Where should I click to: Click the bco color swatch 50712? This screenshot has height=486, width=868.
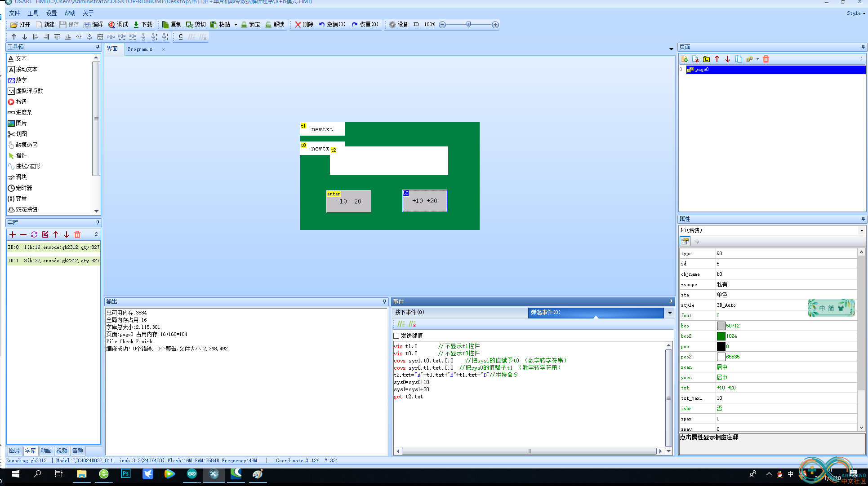pos(721,326)
